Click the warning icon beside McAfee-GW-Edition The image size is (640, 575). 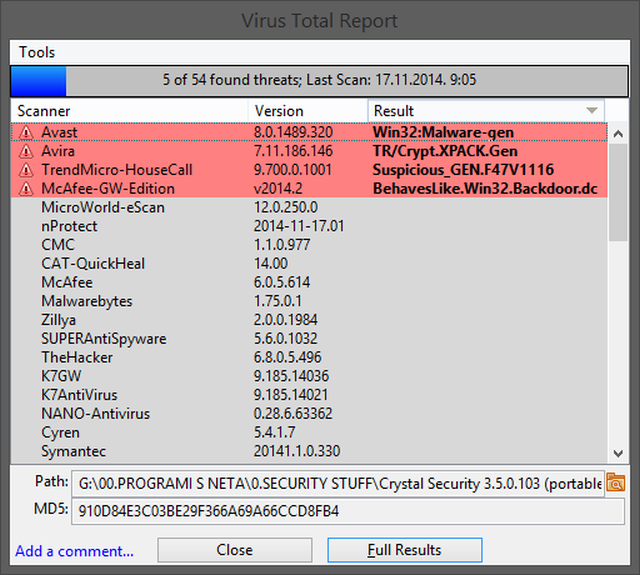coord(26,189)
